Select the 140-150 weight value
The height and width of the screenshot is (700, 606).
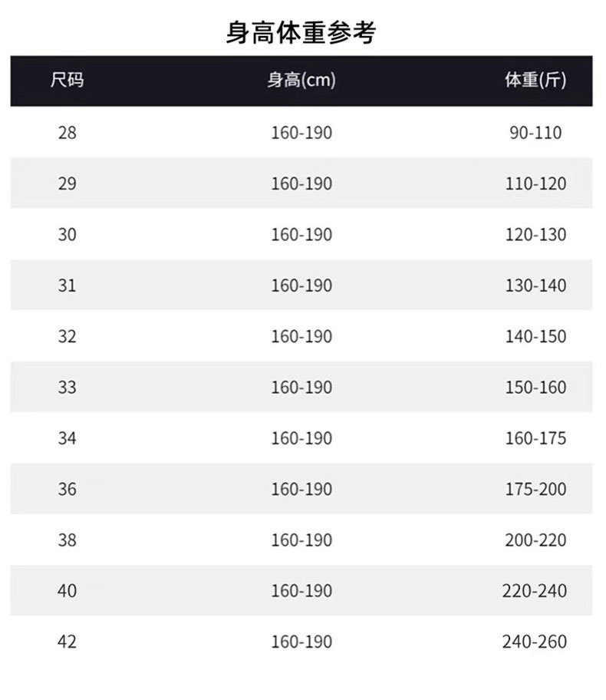pos(535,336)
